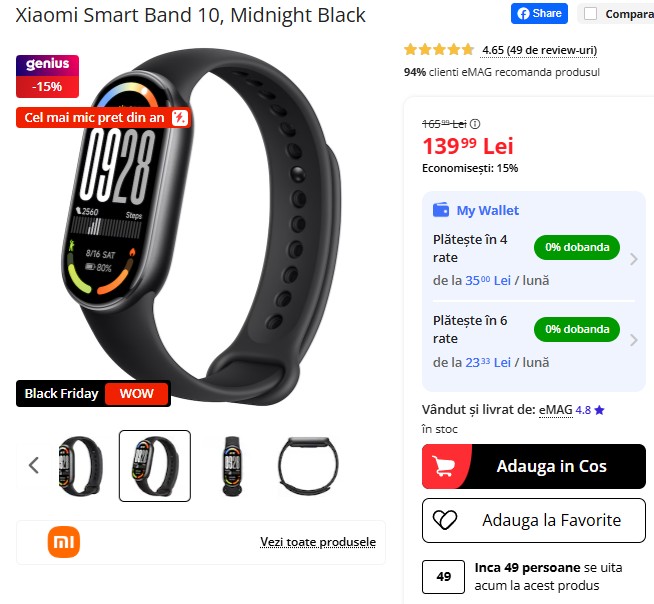Viewport: 654px width, 604px height.
Task: Click the Facebook Share button
Action: (x=539, y=14)
